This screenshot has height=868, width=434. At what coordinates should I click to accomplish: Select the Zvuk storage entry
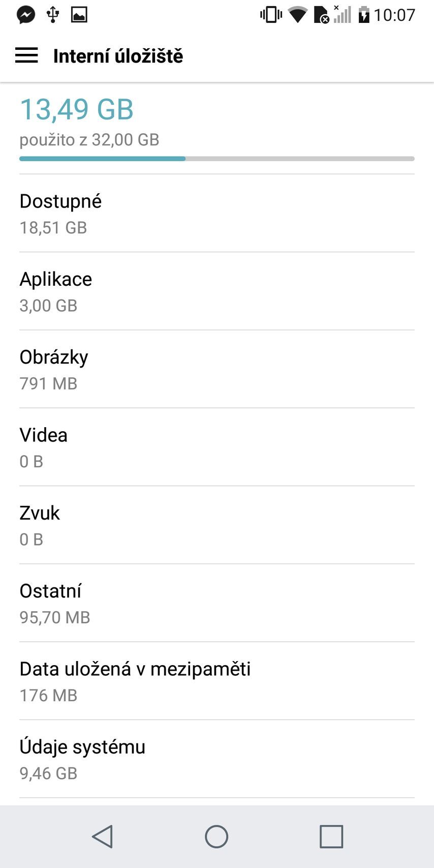tap(217, 525)
